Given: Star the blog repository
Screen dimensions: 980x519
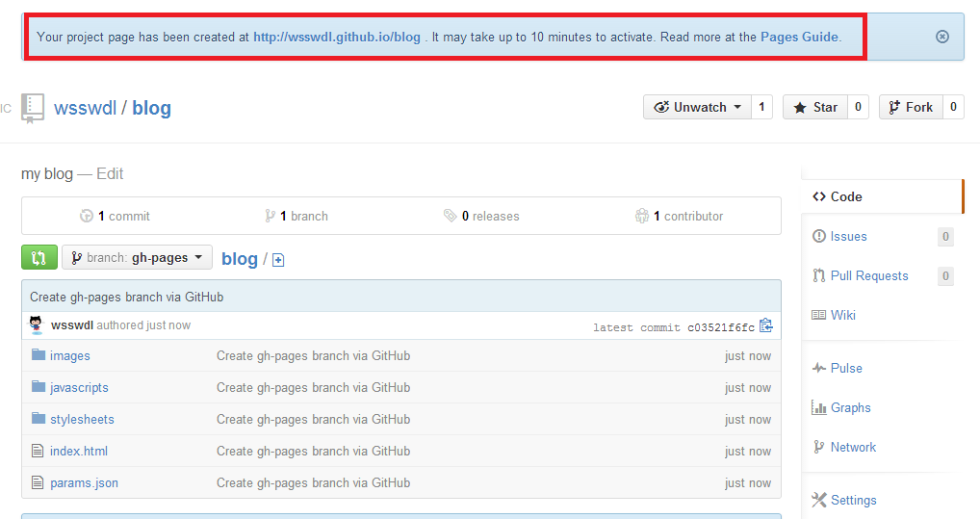Looking at the screenshot, I should click(x=814, y=108).
